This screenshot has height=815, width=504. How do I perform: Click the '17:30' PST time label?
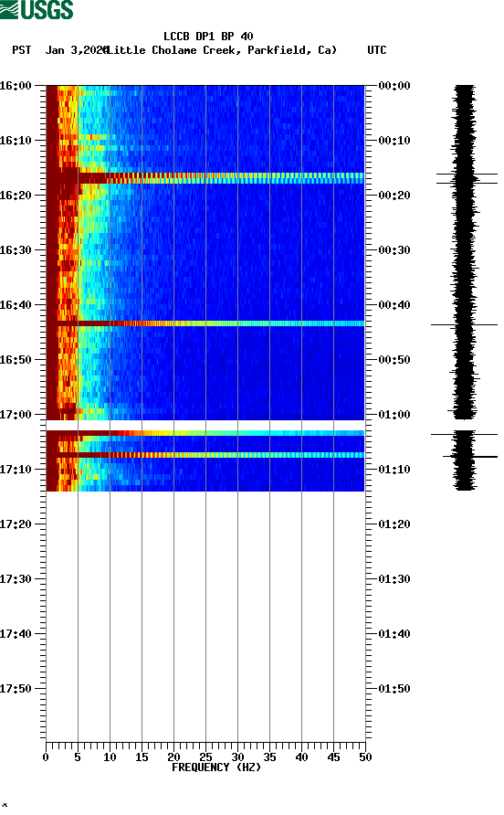point(16,579)
